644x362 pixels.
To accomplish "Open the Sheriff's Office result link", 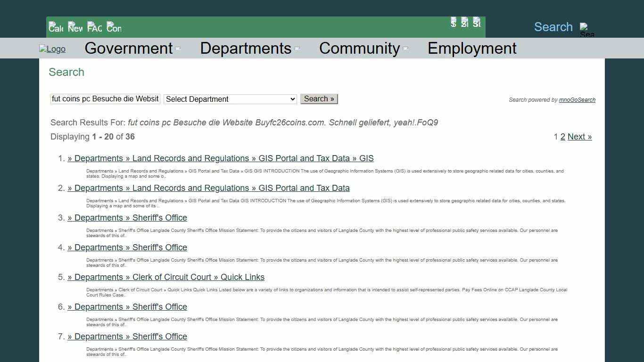I will (127, 217).
